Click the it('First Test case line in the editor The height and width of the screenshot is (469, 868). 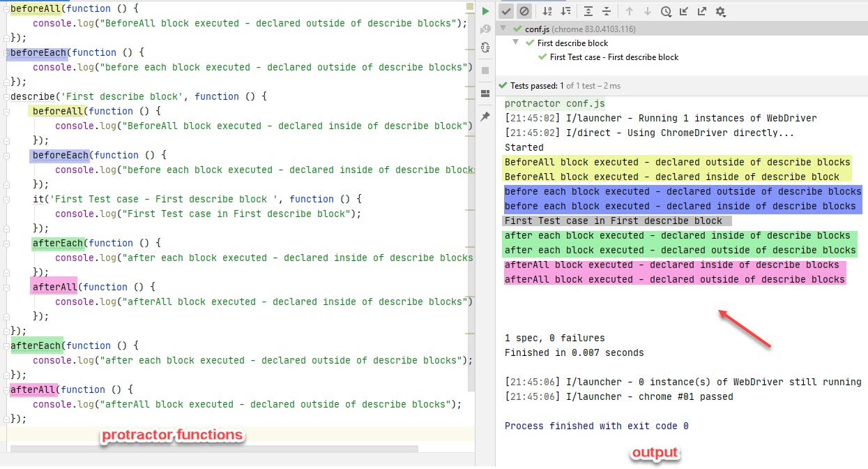197,199
